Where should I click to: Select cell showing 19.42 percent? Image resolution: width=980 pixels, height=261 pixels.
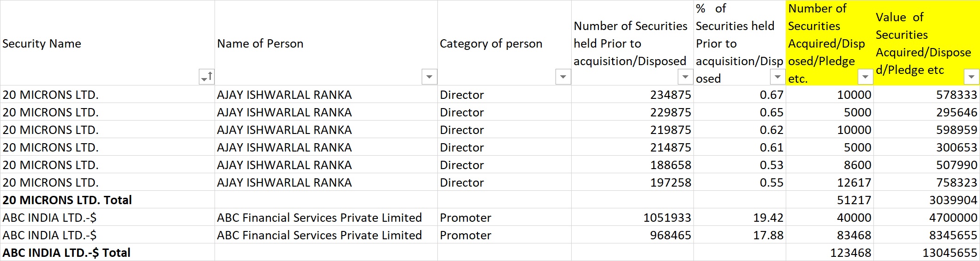coord(740,218)
